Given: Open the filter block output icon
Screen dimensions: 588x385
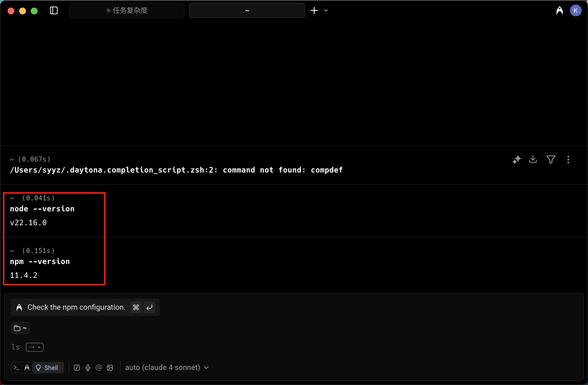Looking at the screenshot, I should [x=551, y=159].
